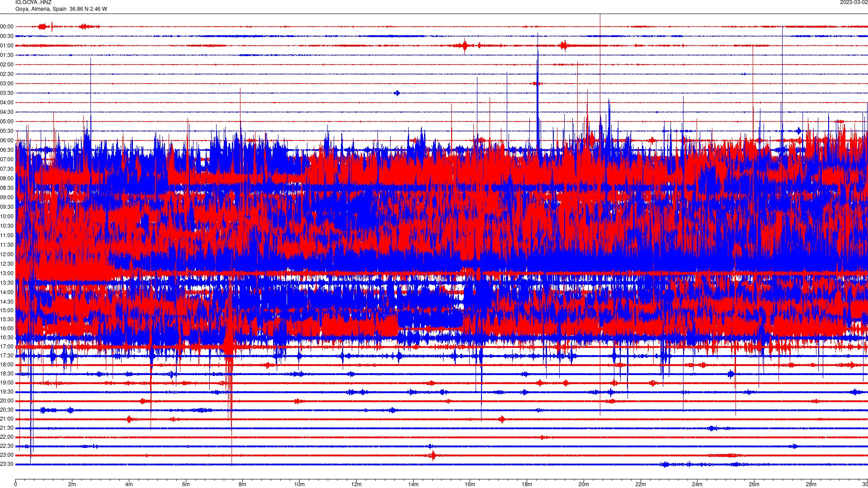Click the 28m axis tick label
This screenshot has width=868, height=488.
[x=811, y=484]
